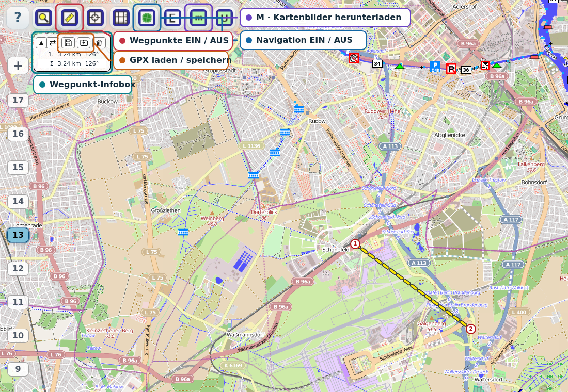The width and height of the screenshot is (568, 392).
Task: Select waypoint marker 2 near Waltersdorf
Action: [x=470, y=329]
